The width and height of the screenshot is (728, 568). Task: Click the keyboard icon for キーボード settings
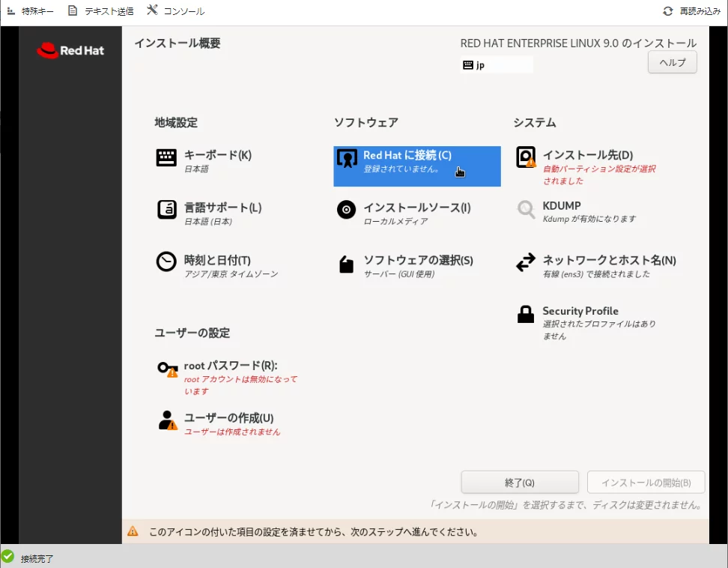pyautogui.click(x=166, y=157)
